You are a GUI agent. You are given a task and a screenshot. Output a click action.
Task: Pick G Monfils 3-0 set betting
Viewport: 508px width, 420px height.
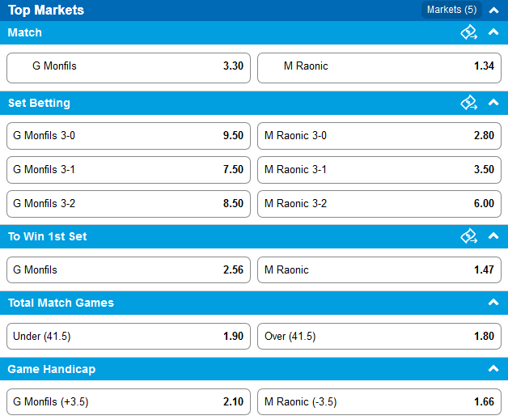[129, 136]
